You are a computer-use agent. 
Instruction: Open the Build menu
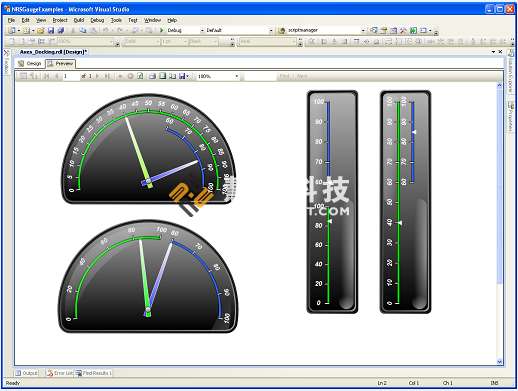[x=79, y=20]
